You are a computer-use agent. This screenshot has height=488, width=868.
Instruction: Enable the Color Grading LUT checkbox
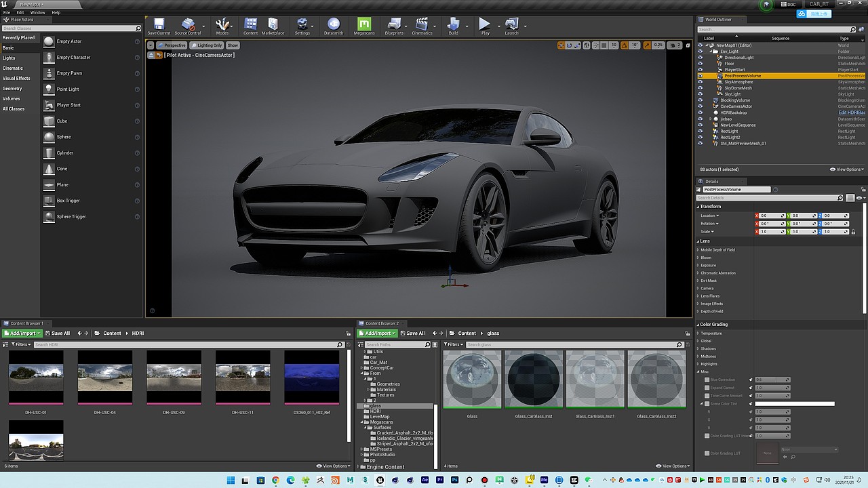pos(707,453)
